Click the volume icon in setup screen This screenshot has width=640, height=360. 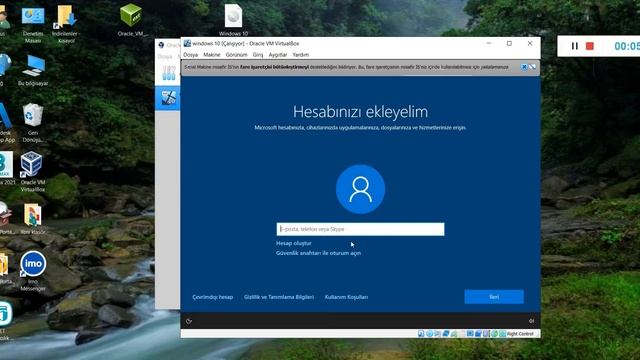[531, 321]
